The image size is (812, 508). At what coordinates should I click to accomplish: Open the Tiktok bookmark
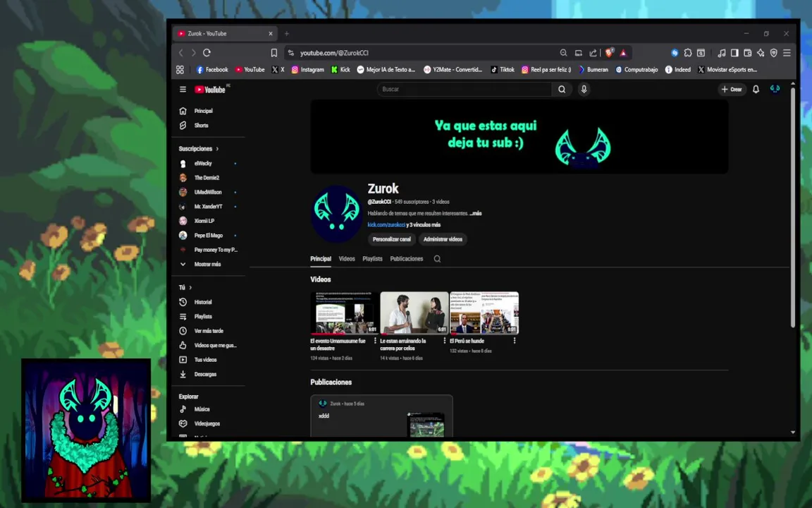[x=503, y=69]
